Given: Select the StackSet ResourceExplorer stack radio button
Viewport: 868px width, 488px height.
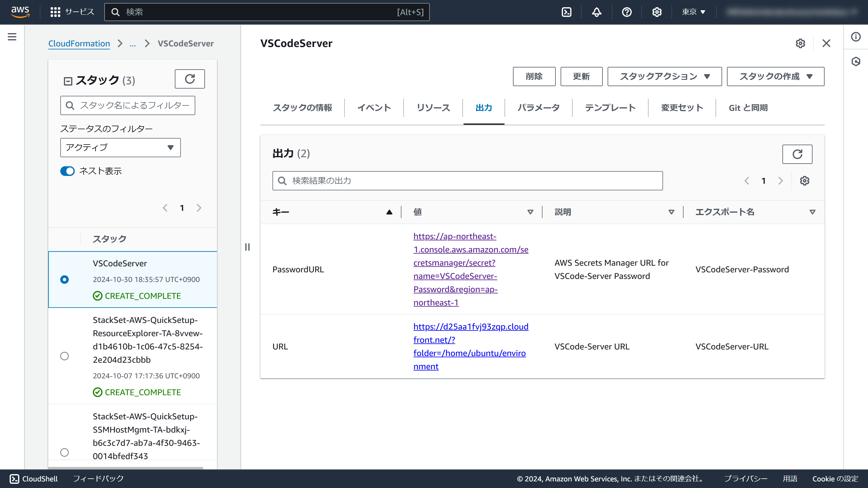Looking at the screenshot, I should [x=64, y=356].
